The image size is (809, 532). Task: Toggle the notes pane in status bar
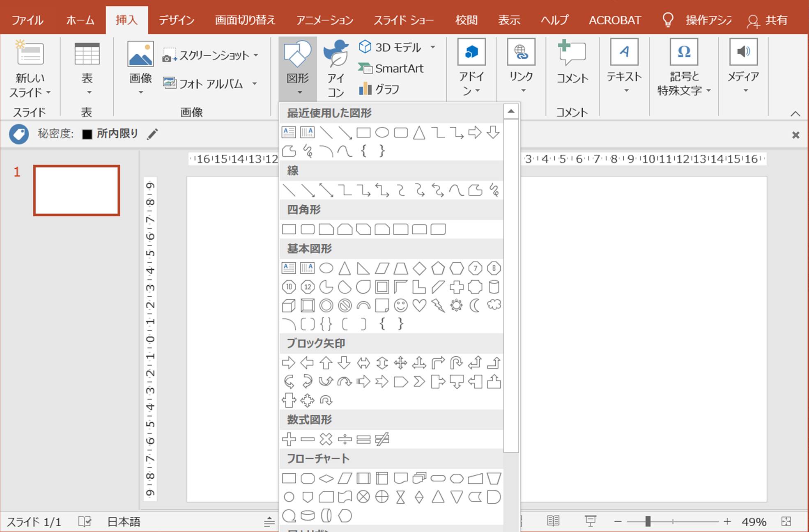pyautogui.click(x=269, y=522)
